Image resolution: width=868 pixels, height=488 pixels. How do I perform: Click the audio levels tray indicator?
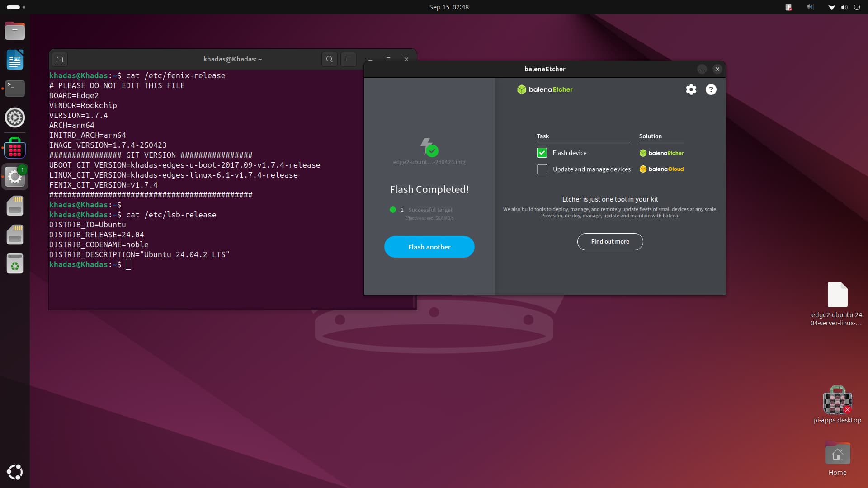[810, 7]
